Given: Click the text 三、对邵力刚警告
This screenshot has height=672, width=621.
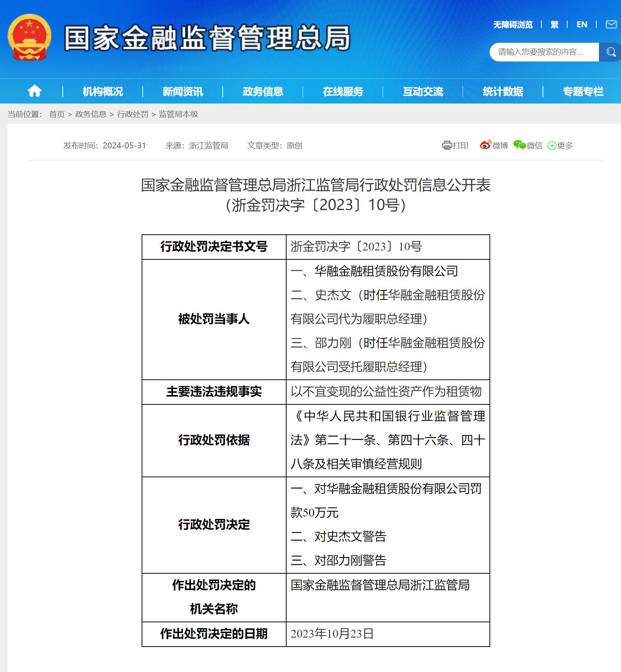Looking at the screenshot, I should point(339,560).
